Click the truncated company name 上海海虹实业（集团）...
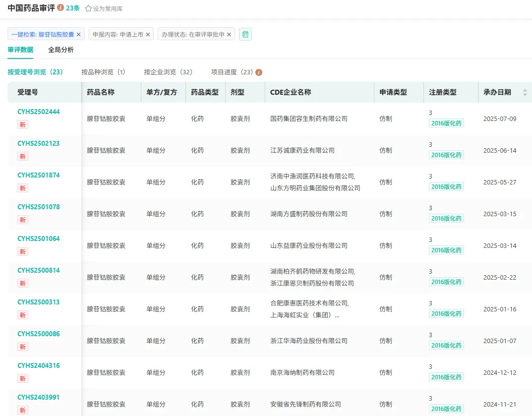 coord(304,315)
